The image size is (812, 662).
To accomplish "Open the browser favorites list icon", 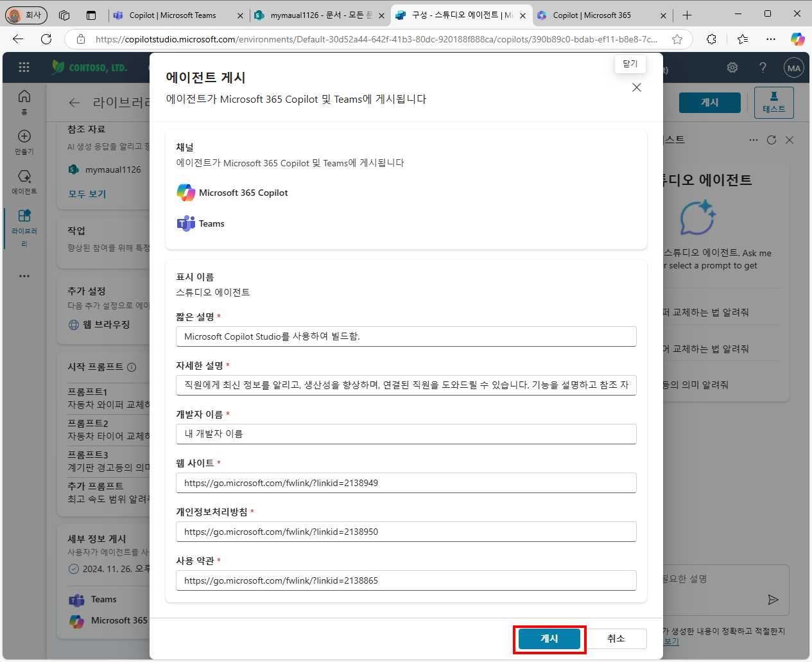I will point(743,39).
